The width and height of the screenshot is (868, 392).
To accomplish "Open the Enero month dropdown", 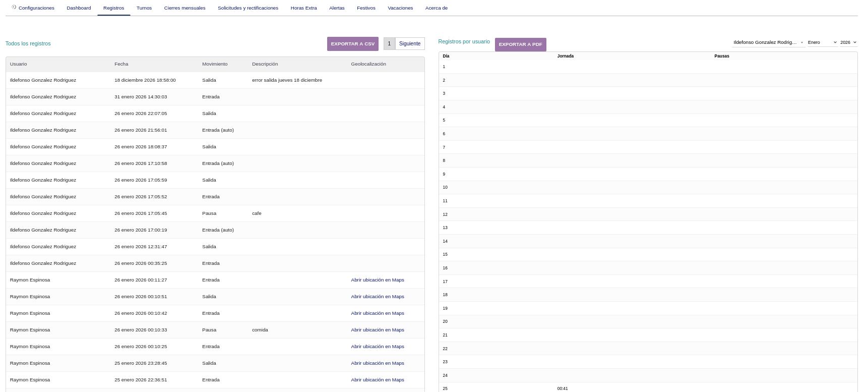I will [822, 42].
